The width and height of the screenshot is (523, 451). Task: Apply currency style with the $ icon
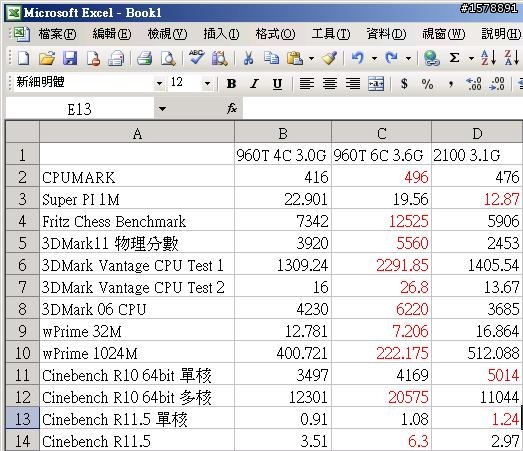[404, 83]
